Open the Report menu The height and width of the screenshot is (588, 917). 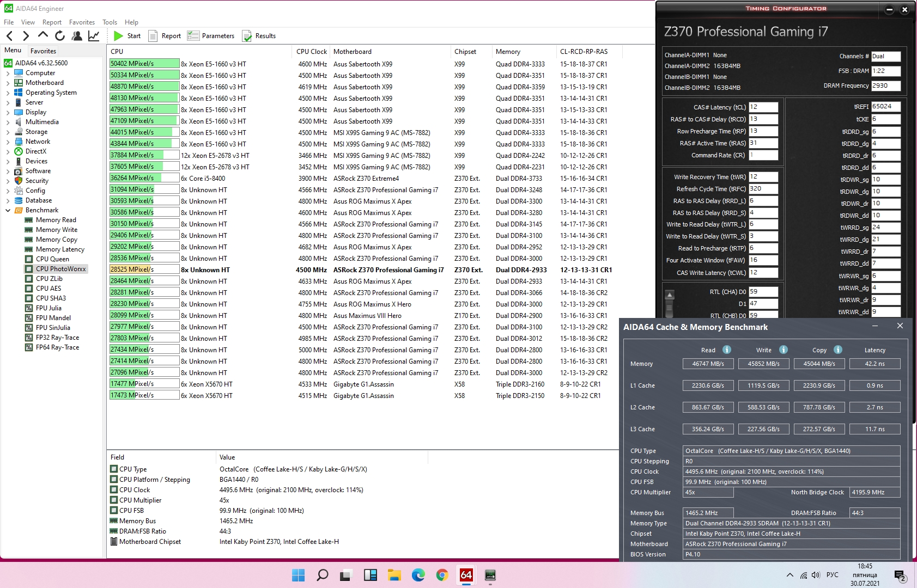(x=52, y=22)
